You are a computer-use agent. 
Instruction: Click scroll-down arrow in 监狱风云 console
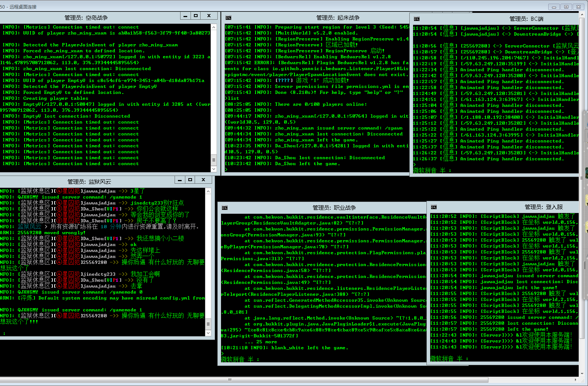pyautogui.click(x=208, y=333)
